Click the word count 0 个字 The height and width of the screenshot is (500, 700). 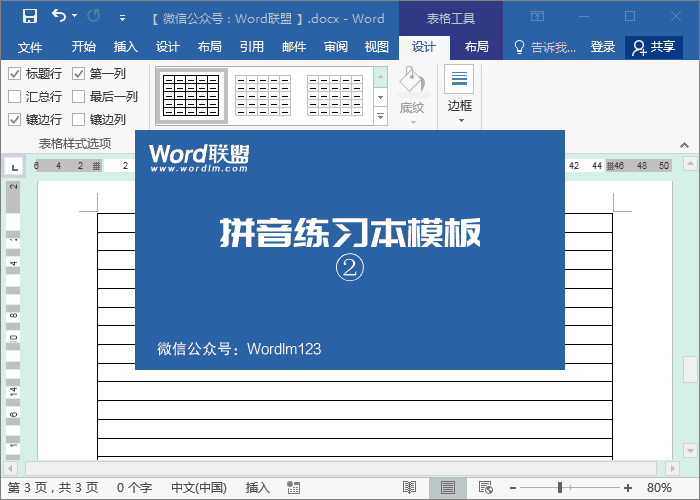134,488
